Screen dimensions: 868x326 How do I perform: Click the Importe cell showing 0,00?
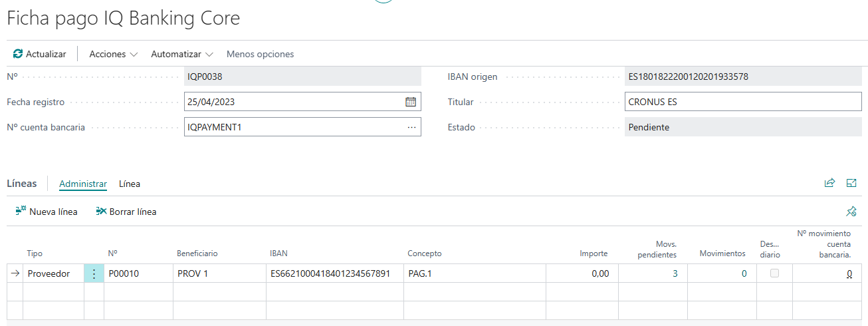click(x=582, y=273)
